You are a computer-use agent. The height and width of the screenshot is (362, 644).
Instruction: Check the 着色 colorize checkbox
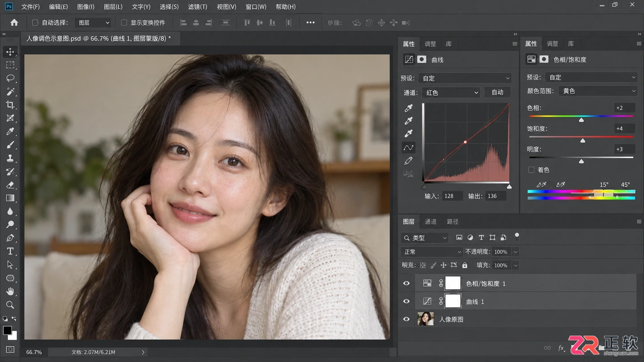(x=531, y=170)
